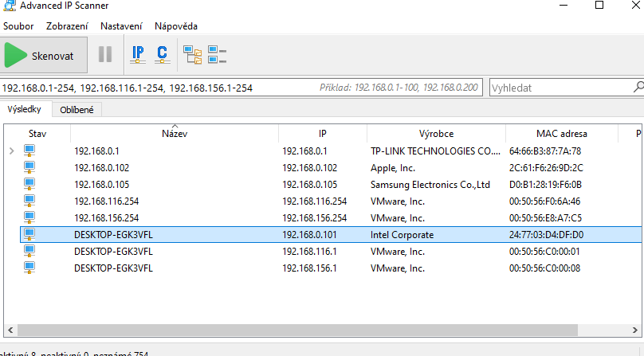The height and width of the screenshot is (356, 644).
Task: Click MAC address 00:50:56:E8:A7:C5
Action: 545,218
